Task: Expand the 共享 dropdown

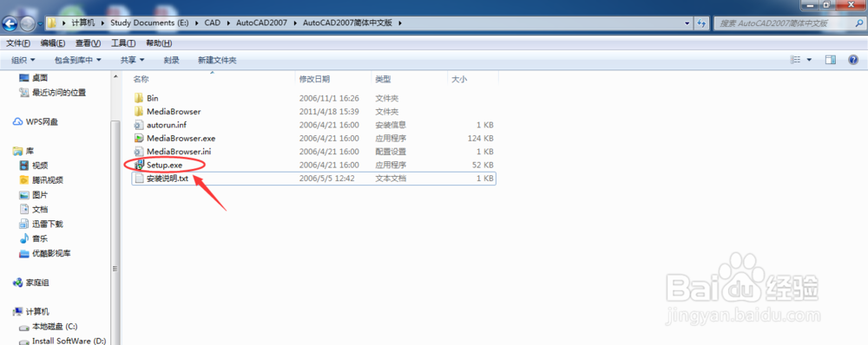Action: pos(132,60)
